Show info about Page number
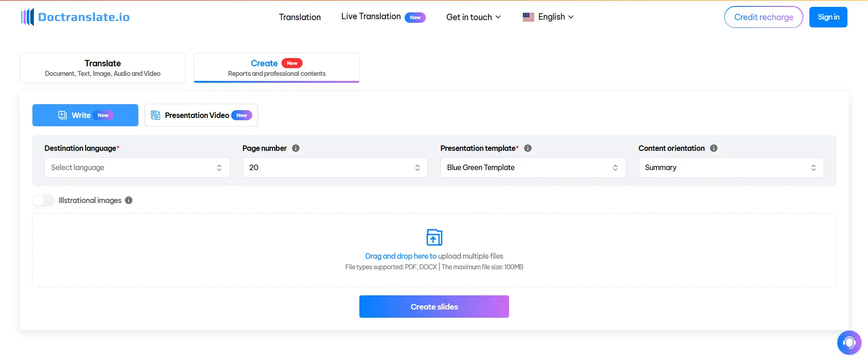Image resolution: width=868 pixels, height=363 pixels. tap(296, 148)
